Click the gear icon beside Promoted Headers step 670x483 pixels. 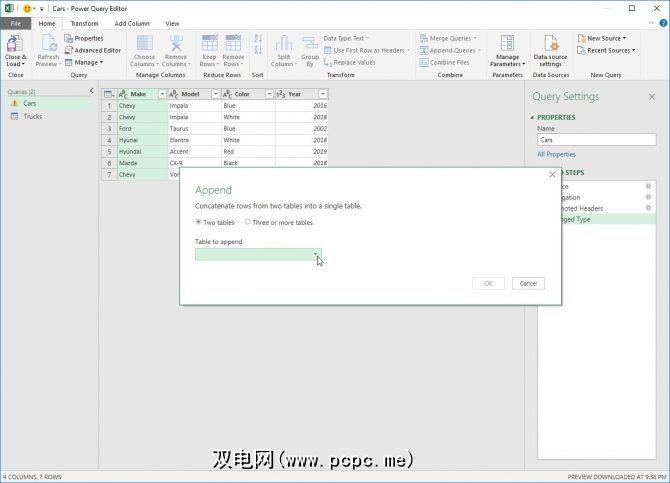pos(648,208)
